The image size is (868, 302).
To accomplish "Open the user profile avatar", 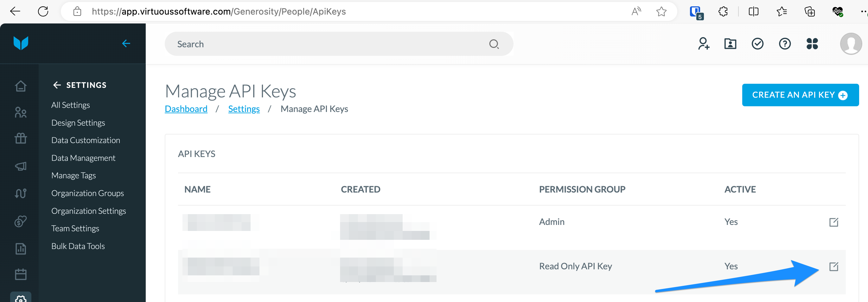I will tap(851, 43).
